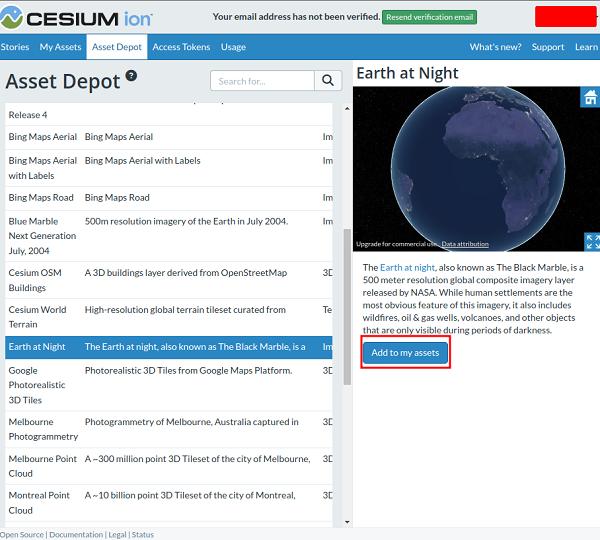Click the list scrollbar down arrow
The height and width of the screenshot is (540, 600).
click(347, 522)
